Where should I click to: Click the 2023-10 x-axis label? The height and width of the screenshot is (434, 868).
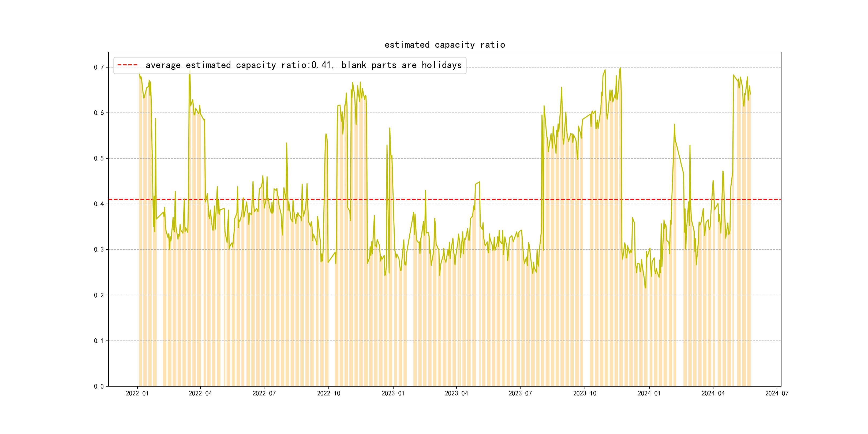[585, 393]
